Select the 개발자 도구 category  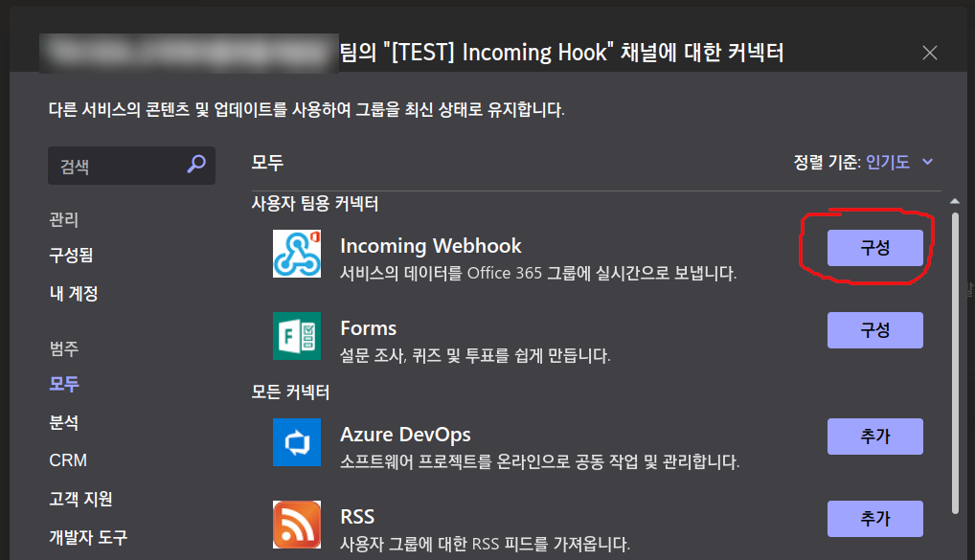pyautogui.click(x=88, y=537)
